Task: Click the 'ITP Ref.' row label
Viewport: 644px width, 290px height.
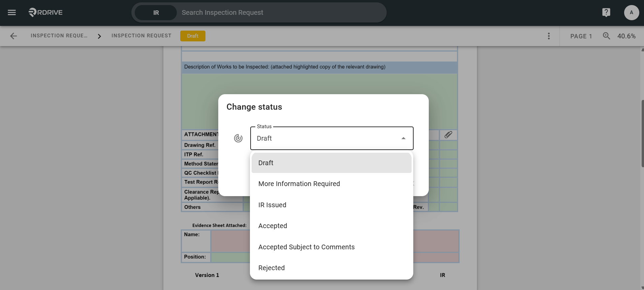Action: (194, 154)
